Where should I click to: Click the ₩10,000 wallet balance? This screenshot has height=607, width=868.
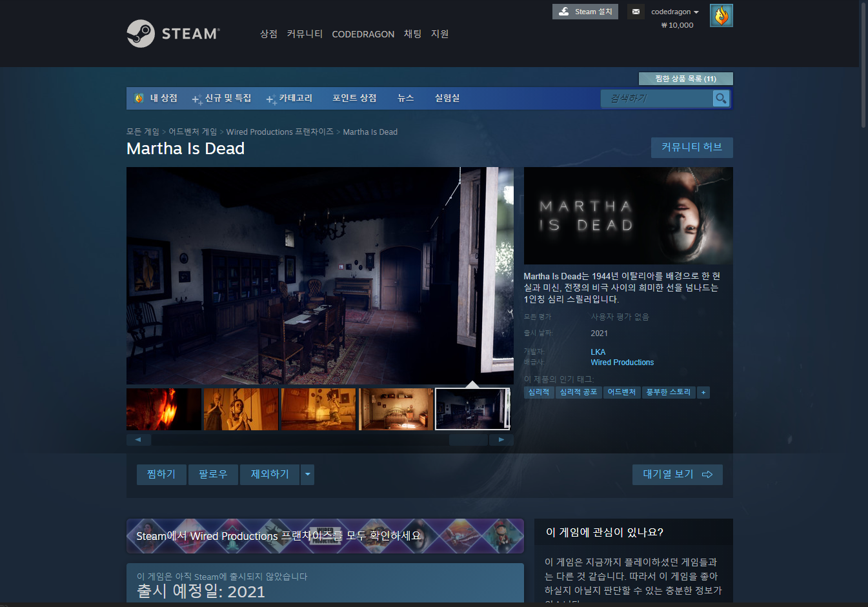click(x=677, y=25)
